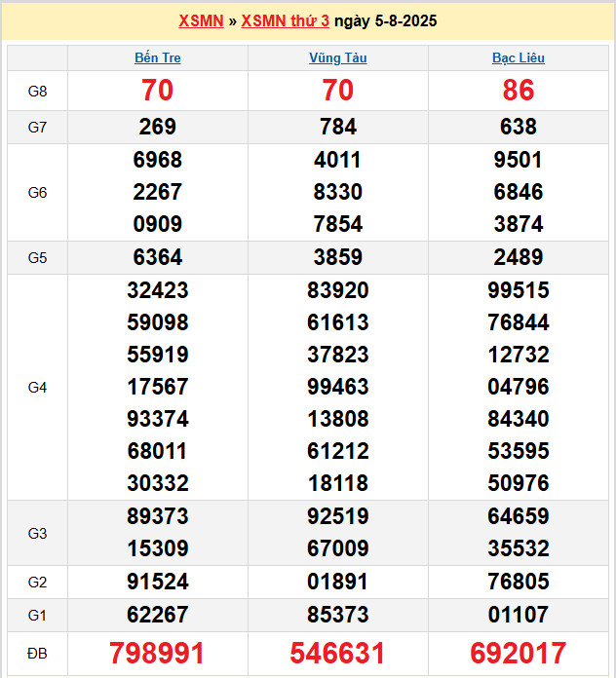The image size is (616, 678).
Task: Open the Bạc Liêu province link
Action: [519, 57]
